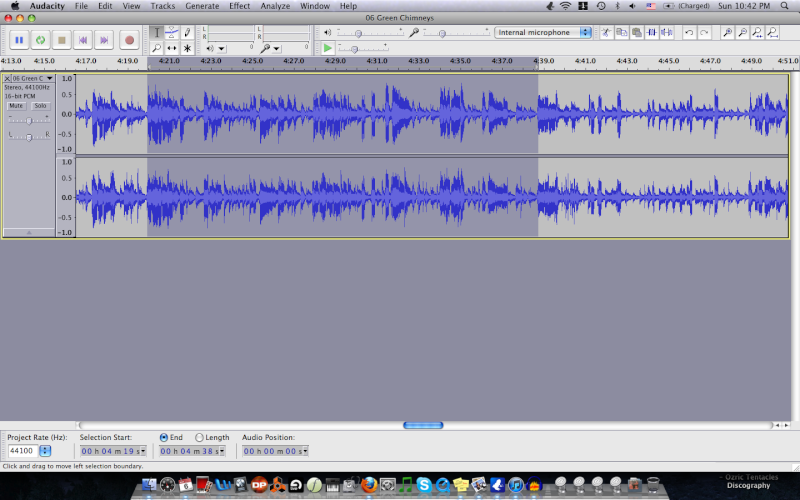The height and width of the screenshot is (500, 800).
Task: Open the File menu
Action: [81, 6]
